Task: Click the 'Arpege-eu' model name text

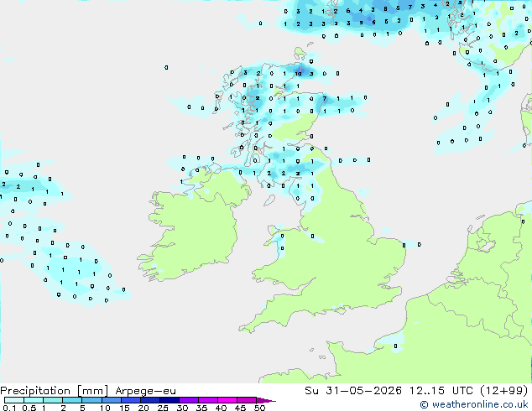Action: (x=145, y=391)
